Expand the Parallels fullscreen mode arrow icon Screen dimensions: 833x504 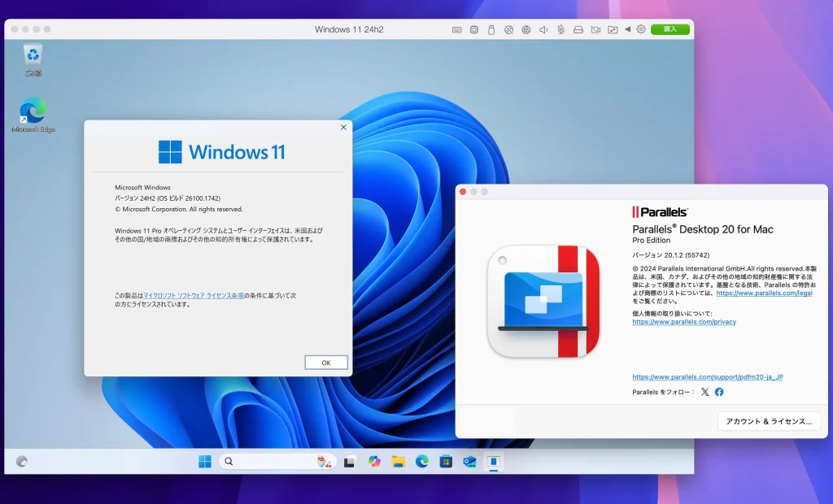tap(627, 28)
